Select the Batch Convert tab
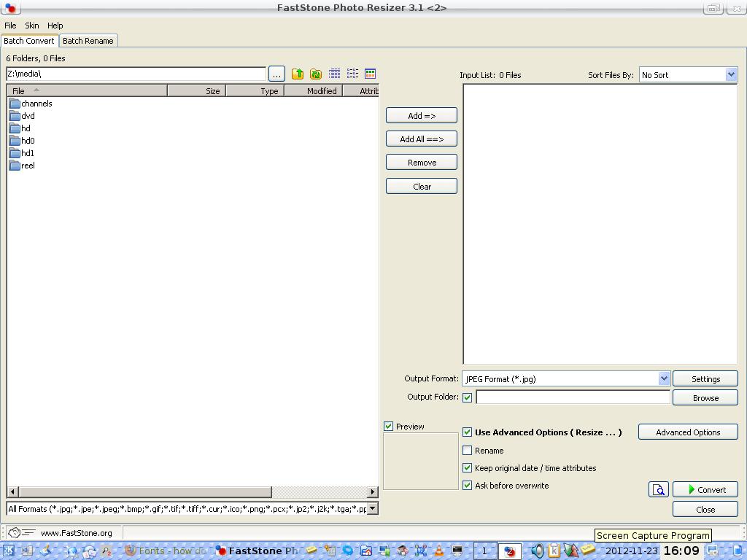Image resolution: width=747 pixels, height=560 pixels. 29,41
